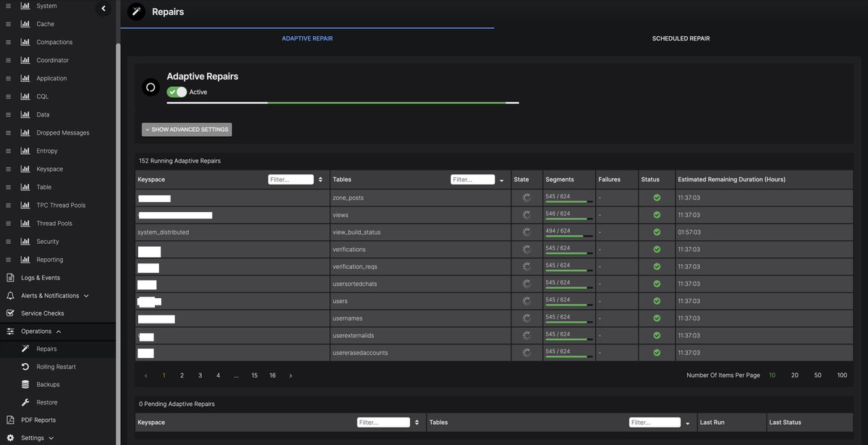
Task: Click the TPC Thread Pools chart icon
Action: pos(25,205)
